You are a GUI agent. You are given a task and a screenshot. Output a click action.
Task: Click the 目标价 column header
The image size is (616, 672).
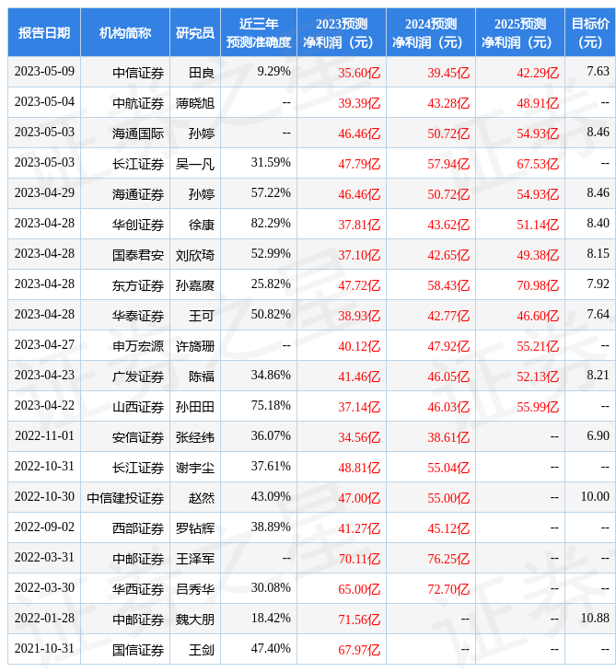tap(590, 32)
